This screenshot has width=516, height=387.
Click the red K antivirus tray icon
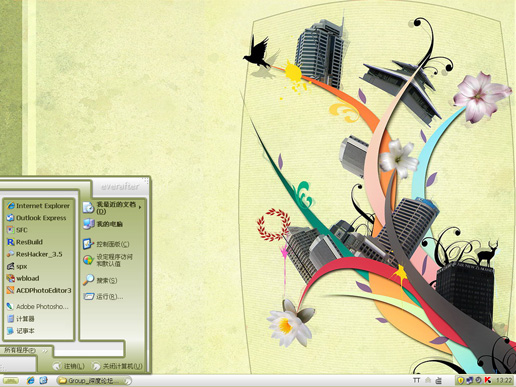point(488,380)
